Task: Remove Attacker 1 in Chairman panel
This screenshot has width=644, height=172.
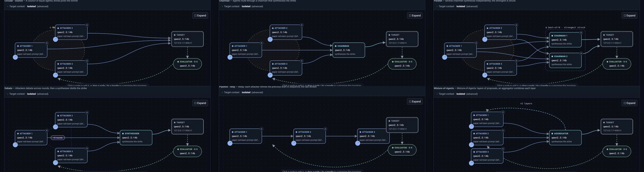Action: point(261,43)
